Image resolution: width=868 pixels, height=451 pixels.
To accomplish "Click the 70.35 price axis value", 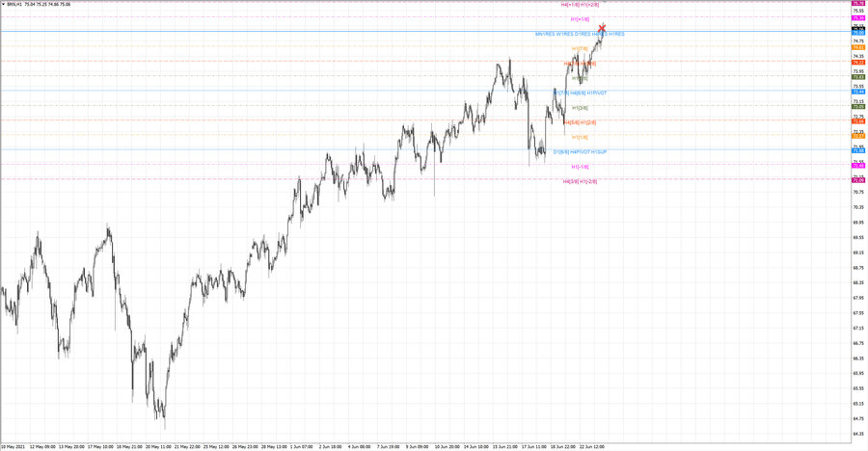I will tap(858, 207).
